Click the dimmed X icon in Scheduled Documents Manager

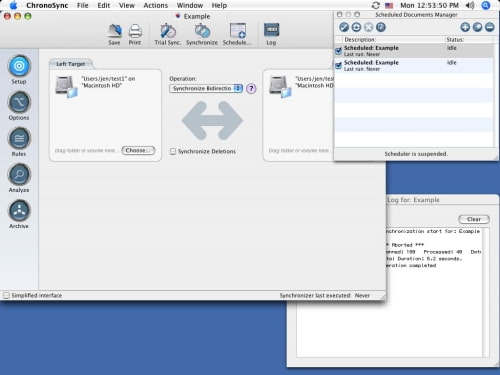point(368,27)
